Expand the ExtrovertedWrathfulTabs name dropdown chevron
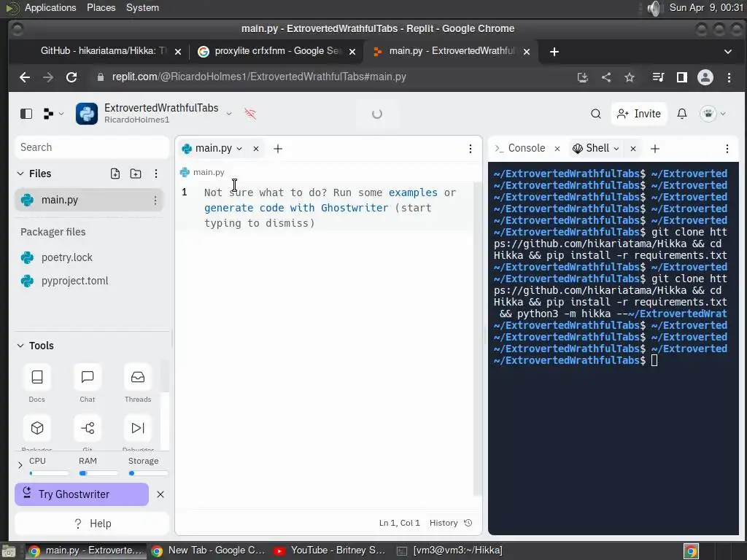The width and height of the screenshot is (747, 560). point(229,114)
